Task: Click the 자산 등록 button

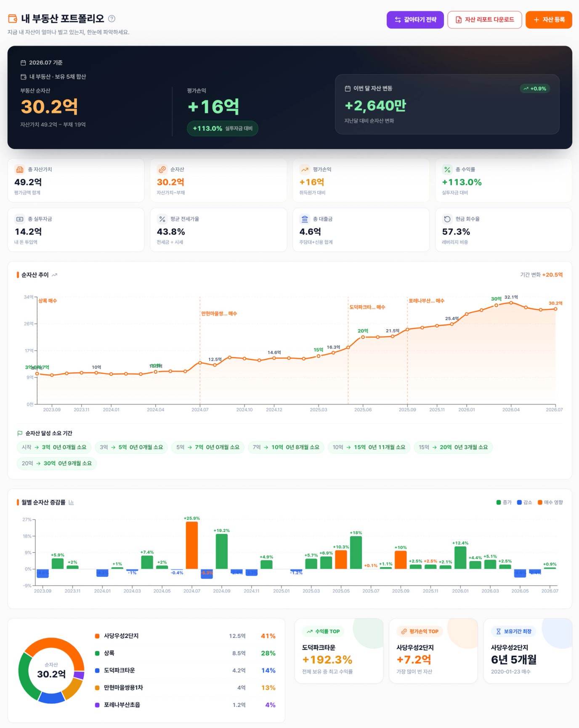Action: click(549, 20)
